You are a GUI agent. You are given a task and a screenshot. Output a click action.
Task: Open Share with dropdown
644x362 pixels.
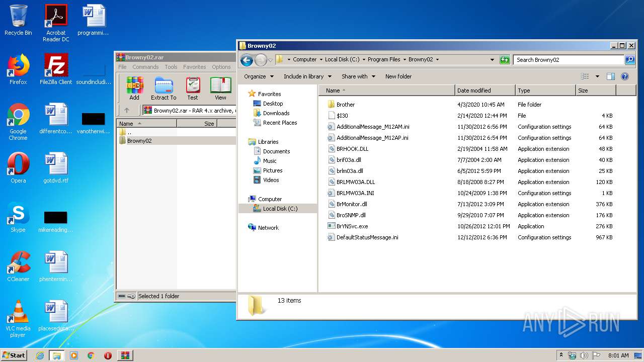(x=358, y=76)
